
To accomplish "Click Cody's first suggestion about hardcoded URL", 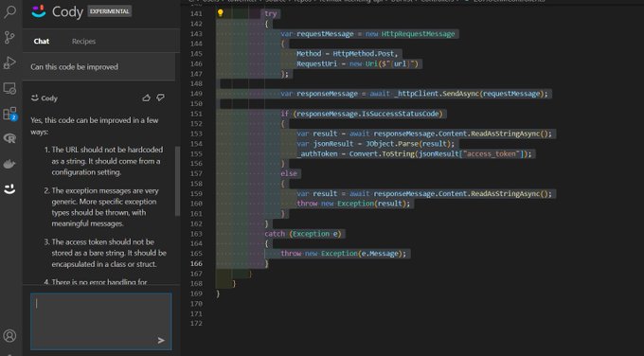I will click(106, 161).
